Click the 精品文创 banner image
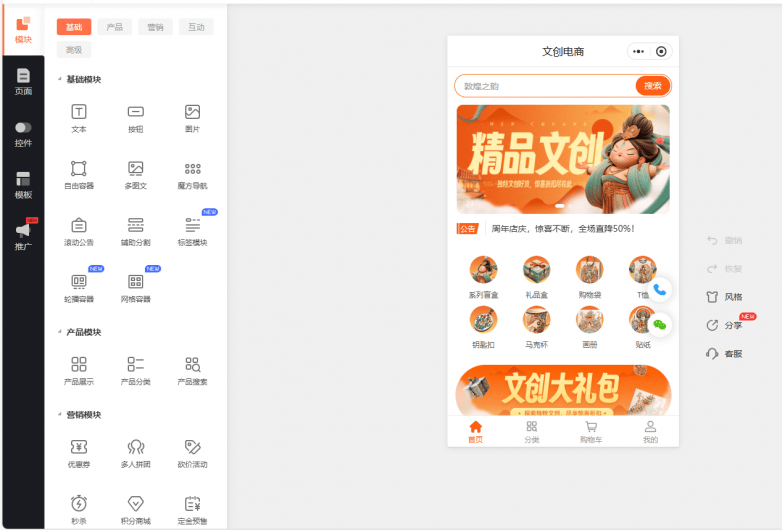Image resolution: width=782 pixels, height=530 pixels. click(x=563, y=160)
